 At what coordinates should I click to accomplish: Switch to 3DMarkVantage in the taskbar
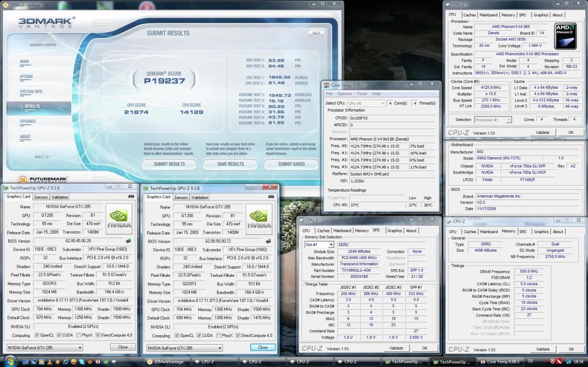[x=168, y=362]
